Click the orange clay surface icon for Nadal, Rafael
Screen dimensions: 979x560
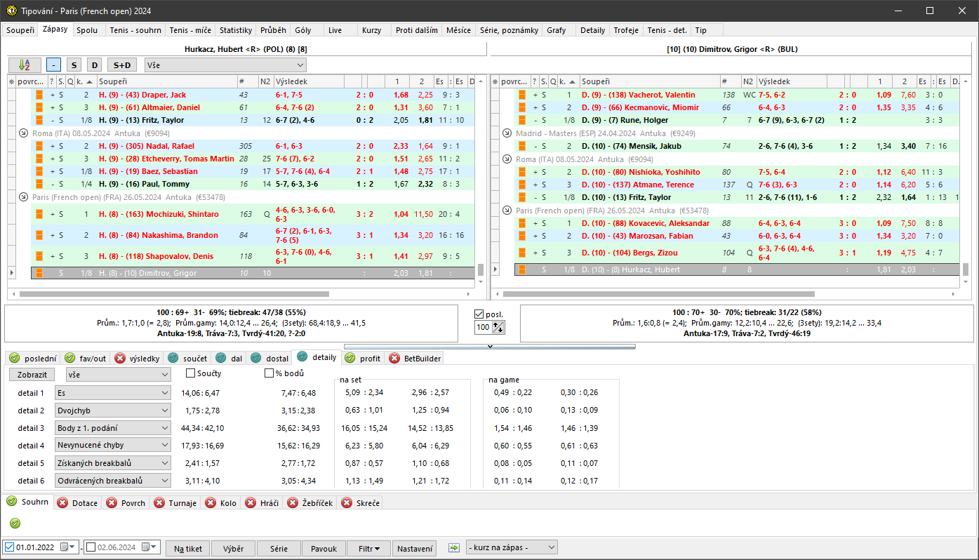click(x=40, y=146)
